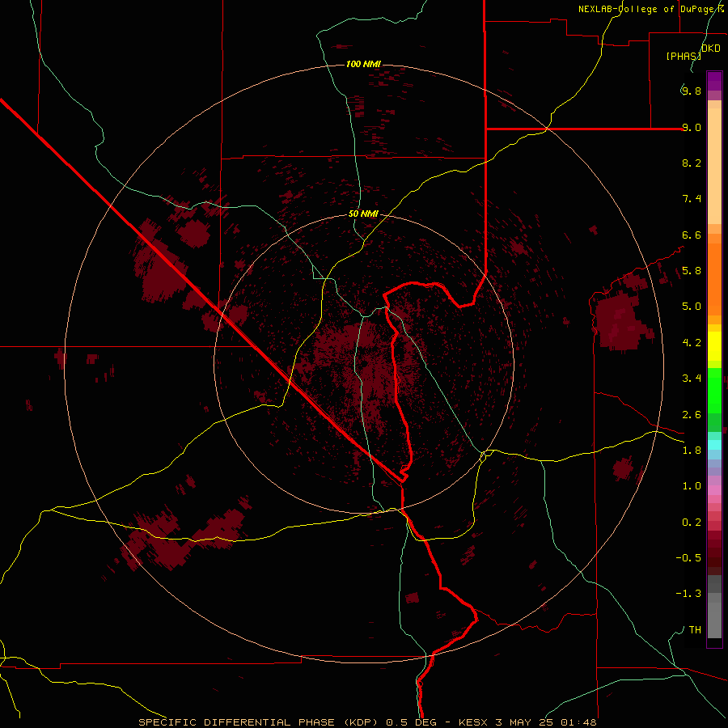Click the -0.5 value on the color scale
This screenshot has height=728, width=728.
coord(688,558)
